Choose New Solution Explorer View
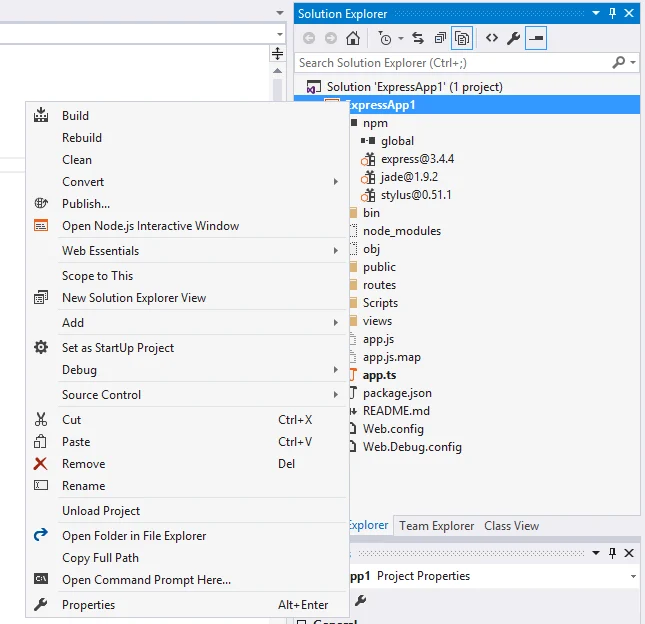 point(187,298)
